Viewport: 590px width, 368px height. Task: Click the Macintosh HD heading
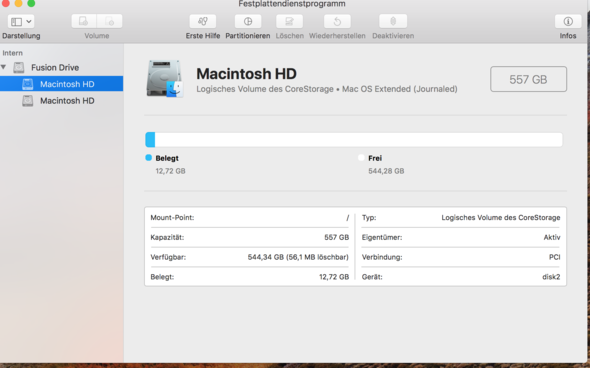(x=246, y=74)
